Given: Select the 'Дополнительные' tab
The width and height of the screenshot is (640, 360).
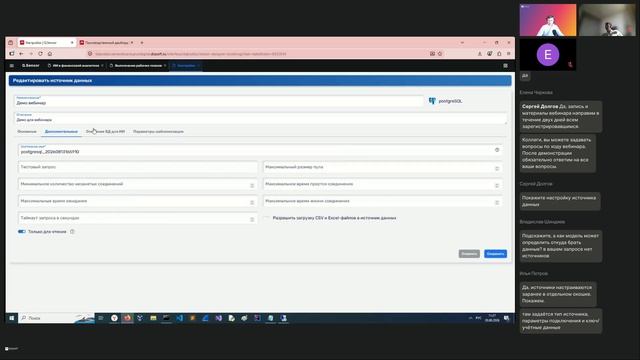Looking at the screenshot, I should coord(61,131).
